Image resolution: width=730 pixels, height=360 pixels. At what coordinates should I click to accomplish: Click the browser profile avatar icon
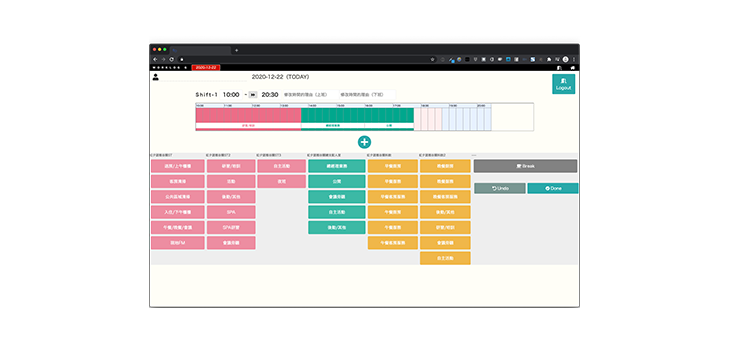tap(566, 59)
